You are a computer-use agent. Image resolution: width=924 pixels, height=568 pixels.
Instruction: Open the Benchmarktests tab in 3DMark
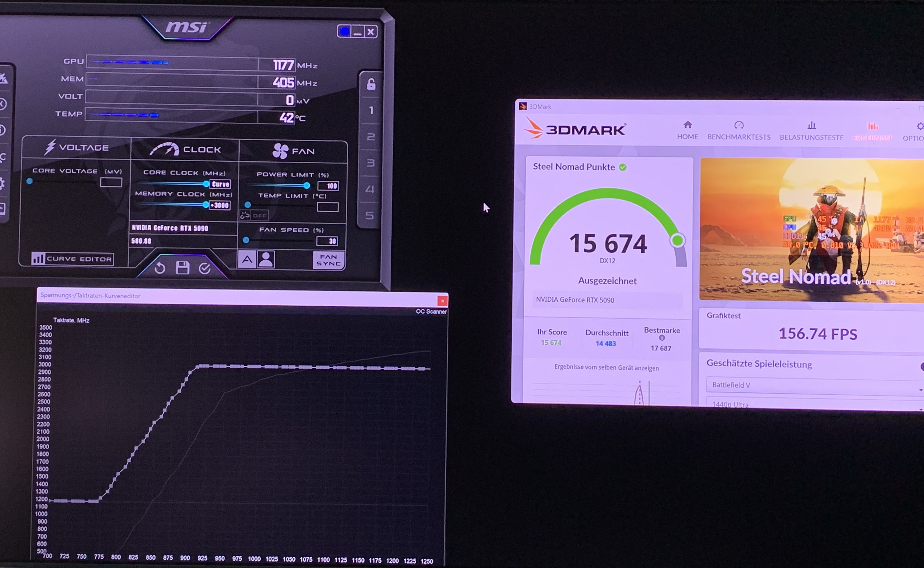click(x=739, y=131)
